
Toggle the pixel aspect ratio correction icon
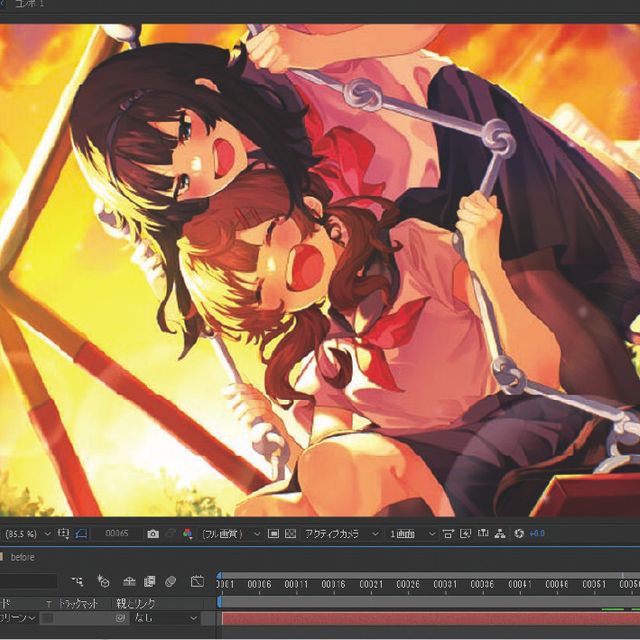(448, 533)
